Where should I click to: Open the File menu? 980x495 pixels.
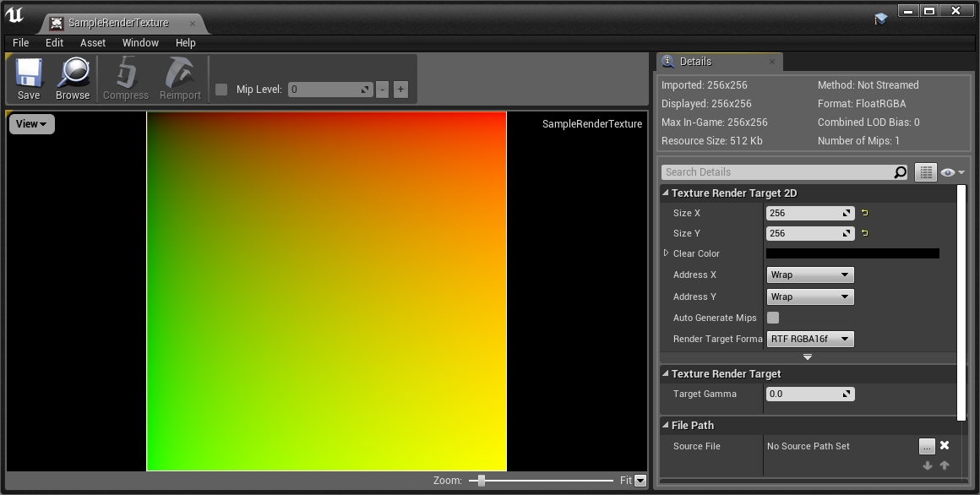(20, 42)
